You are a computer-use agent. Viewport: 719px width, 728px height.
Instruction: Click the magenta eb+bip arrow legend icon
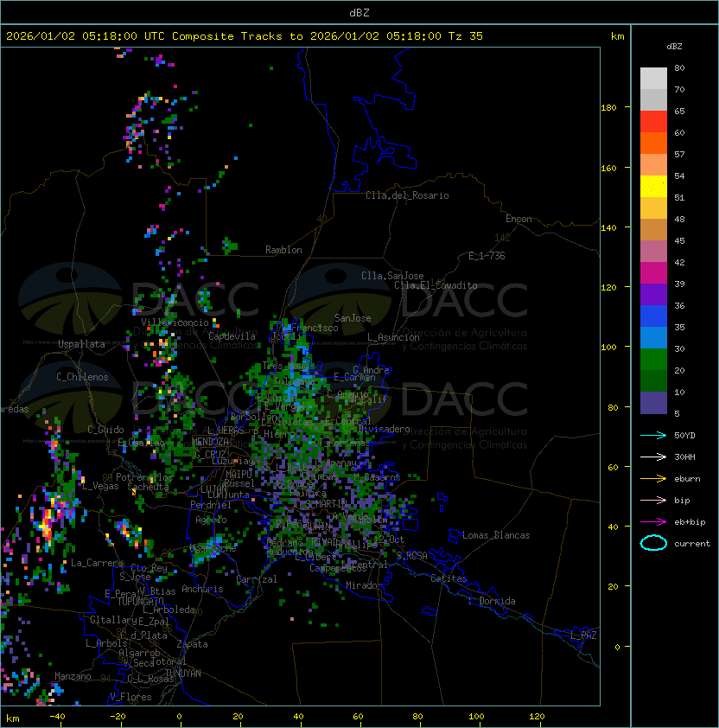653,522
